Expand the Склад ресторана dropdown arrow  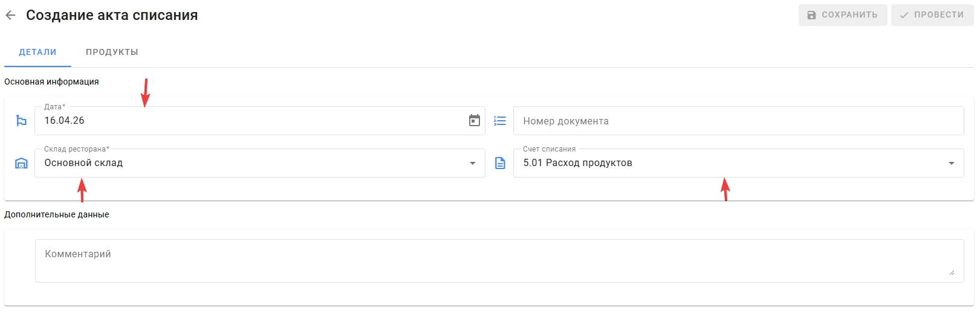473,163
